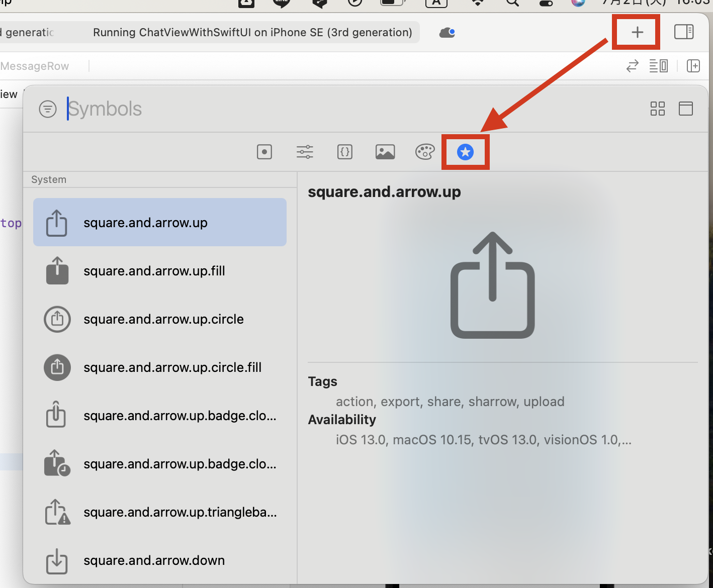Add a new editor pane on right

pyautogui.click(x=693, y=66)
